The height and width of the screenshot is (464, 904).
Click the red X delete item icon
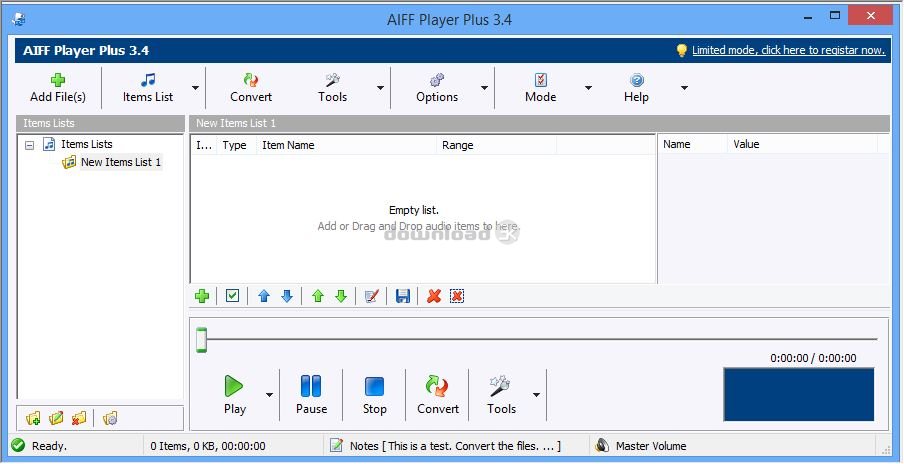click(x=434, y=296)
